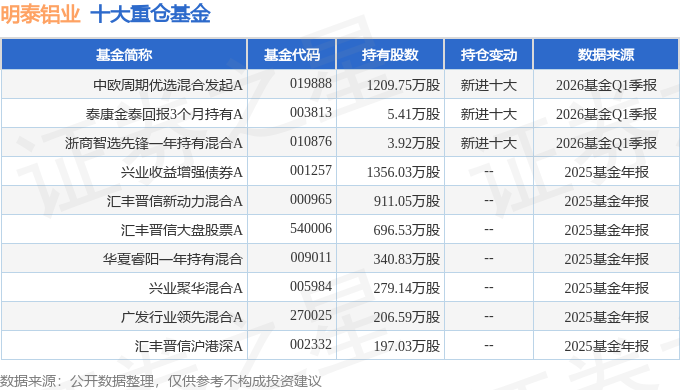Viewport: 680px width, 390px height.
Task: Click fund code 001257
Action: pyautogui.click(x=311, y=170)
